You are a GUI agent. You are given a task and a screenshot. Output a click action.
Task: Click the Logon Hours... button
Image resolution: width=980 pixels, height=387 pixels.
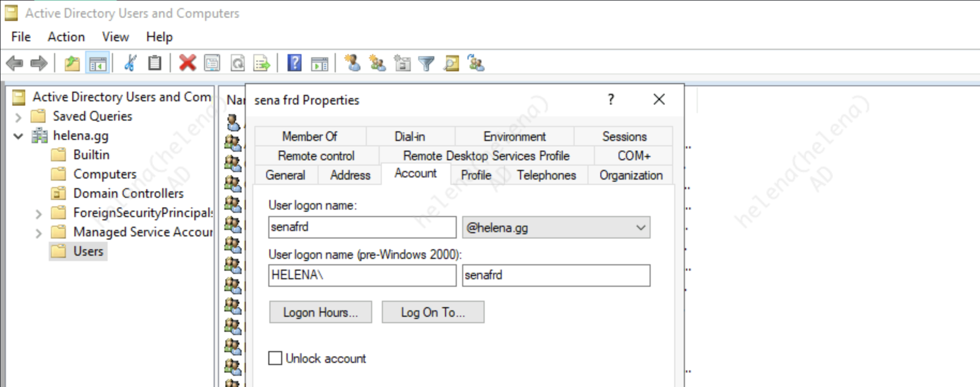point(320,312)
